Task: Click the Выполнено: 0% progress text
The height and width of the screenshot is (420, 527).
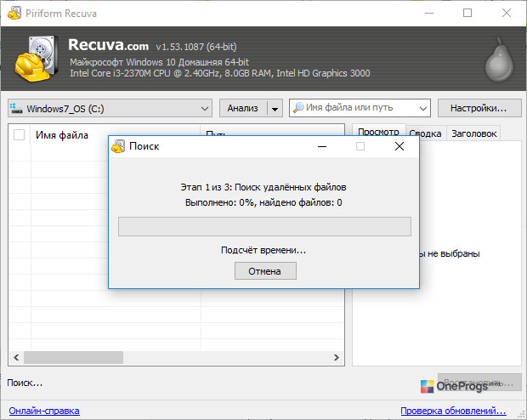Action: pos(263,202)
